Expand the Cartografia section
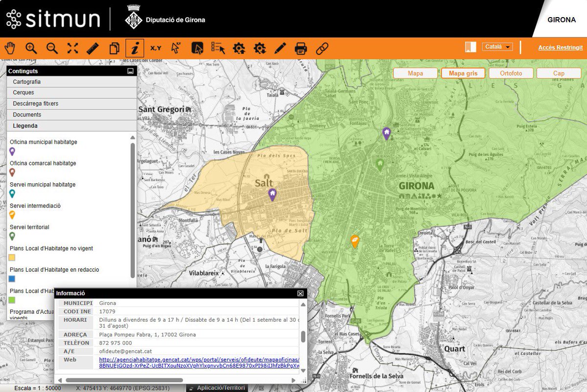Image resolution: width=587 pixels, height=392 pixels. click(71, 82)
